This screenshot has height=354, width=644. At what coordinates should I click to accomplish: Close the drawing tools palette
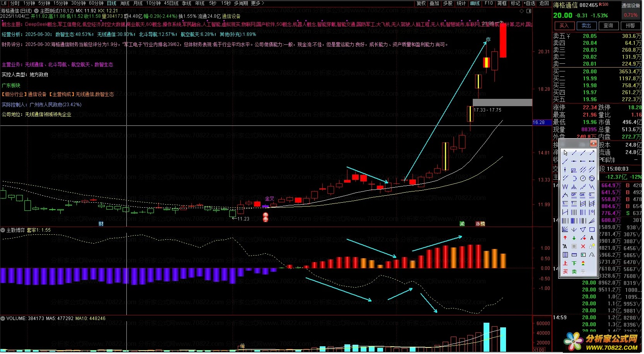coord(593,144)
